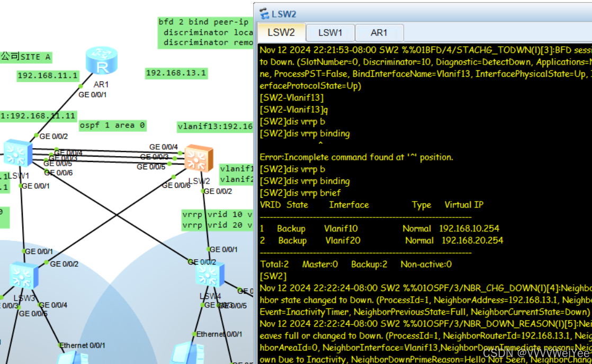592x364 pixels.
Task: Click the LSW1 GE 0/0/6 port label
Action: click(x=59, y=173)
